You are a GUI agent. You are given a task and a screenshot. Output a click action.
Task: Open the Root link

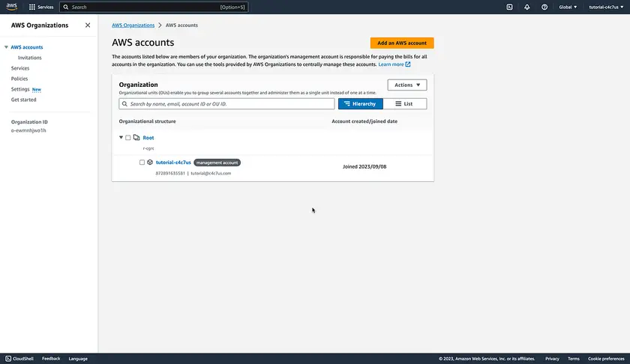coord(148,138)
